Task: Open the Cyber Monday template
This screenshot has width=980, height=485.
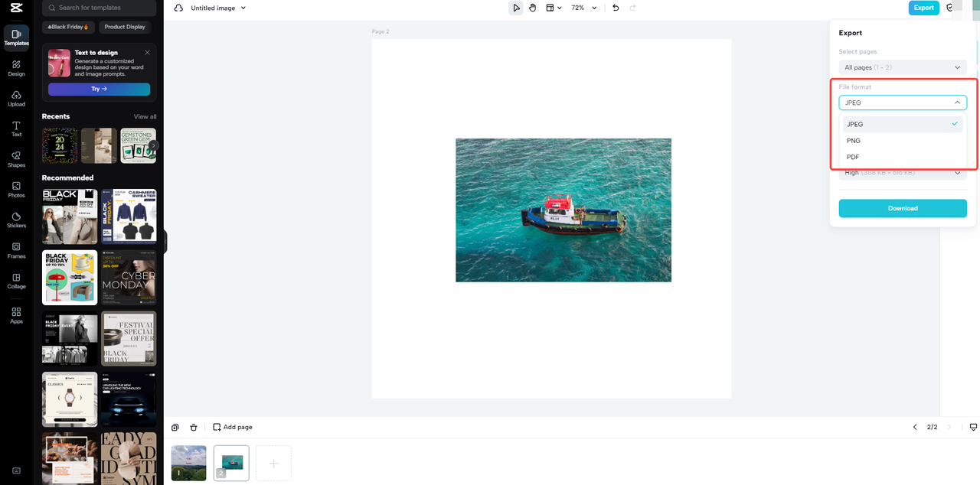Action: (129, 278)
